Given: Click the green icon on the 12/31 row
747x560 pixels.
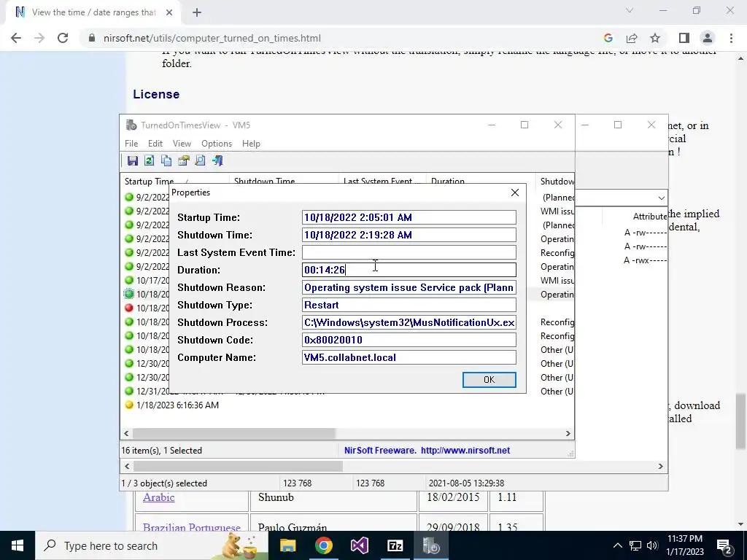Looking at the screenshot, I should (x=128, y=391).
